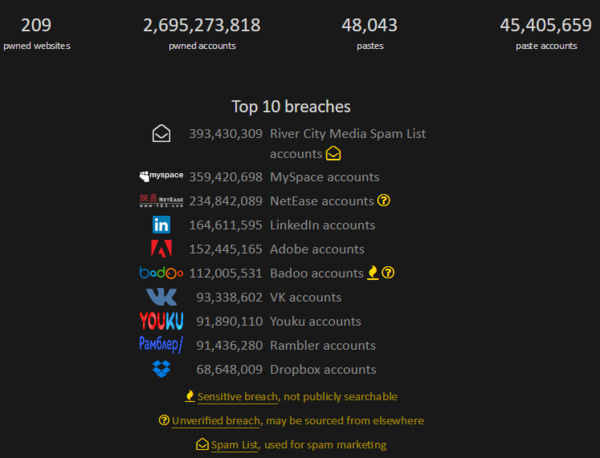Open the Unverified breach link
600x458 pixels.
(x=216, y=421)
